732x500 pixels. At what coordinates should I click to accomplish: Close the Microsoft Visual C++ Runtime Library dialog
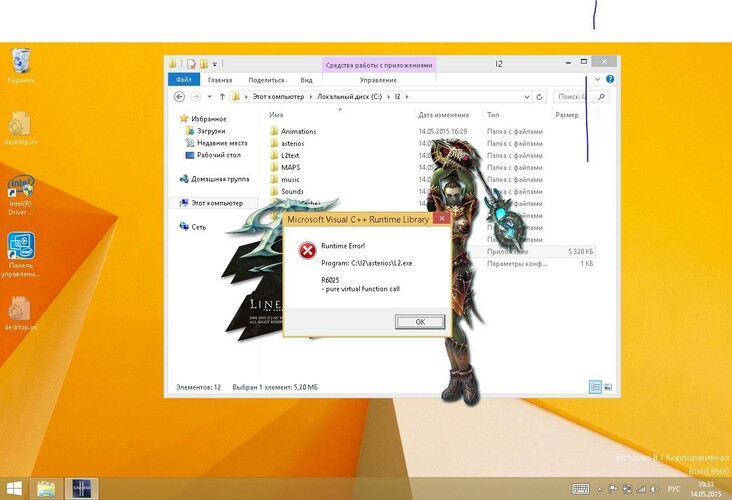[x=441, y=218]
